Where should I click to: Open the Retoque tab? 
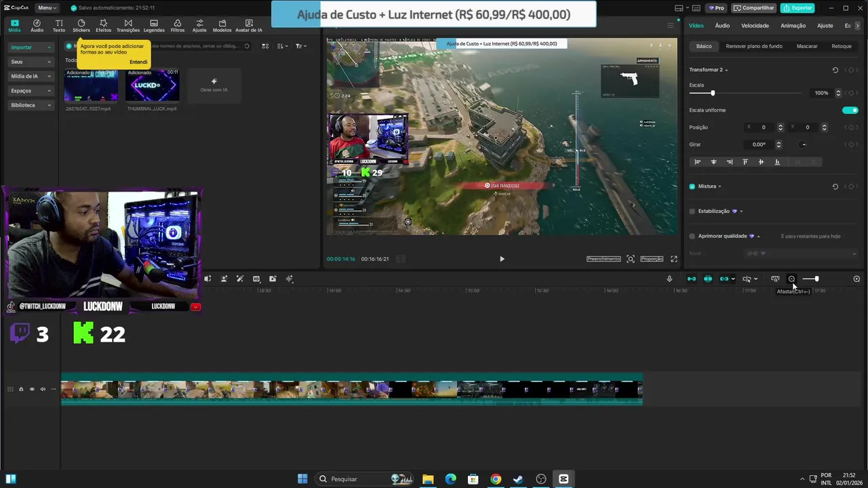click(842, 46)
